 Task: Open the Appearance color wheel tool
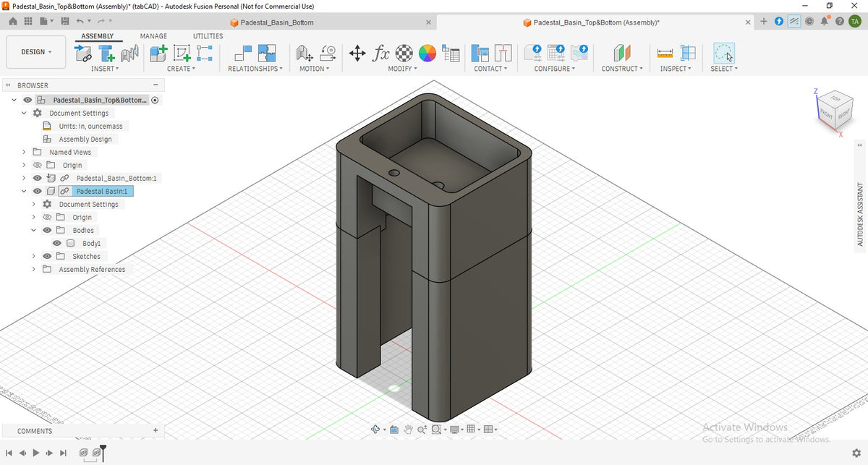point(427,53)
